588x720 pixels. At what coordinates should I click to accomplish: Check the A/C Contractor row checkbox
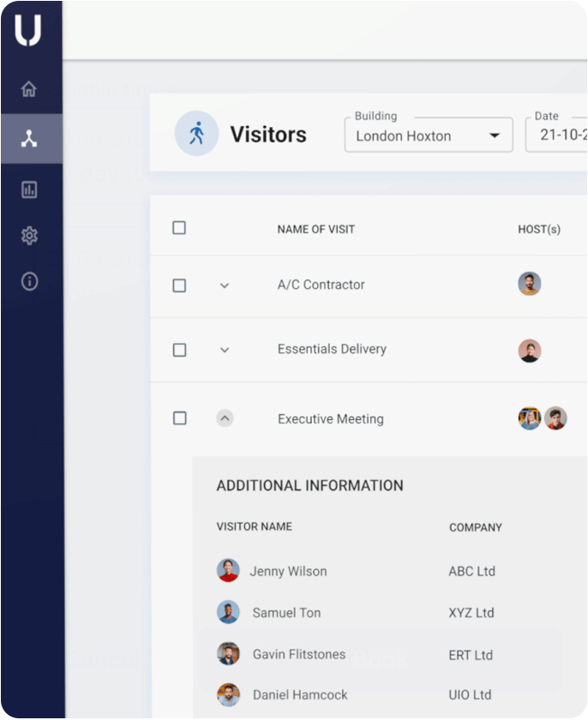point(179,285)
